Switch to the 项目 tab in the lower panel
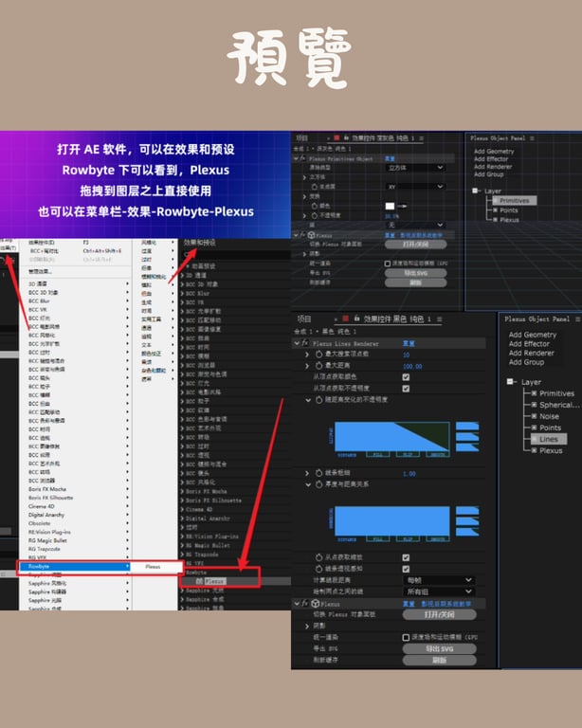This screenshot has height=728, width=582. (x=304, y=318)
